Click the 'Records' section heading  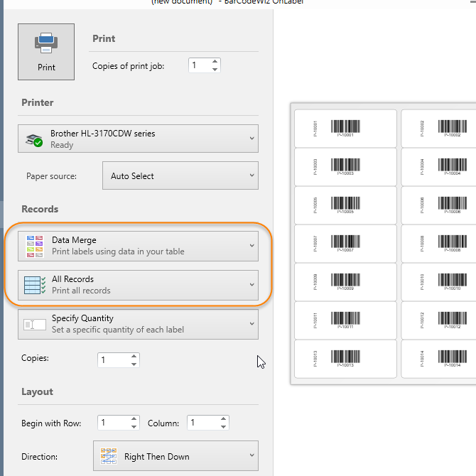[x=40, y=209]
